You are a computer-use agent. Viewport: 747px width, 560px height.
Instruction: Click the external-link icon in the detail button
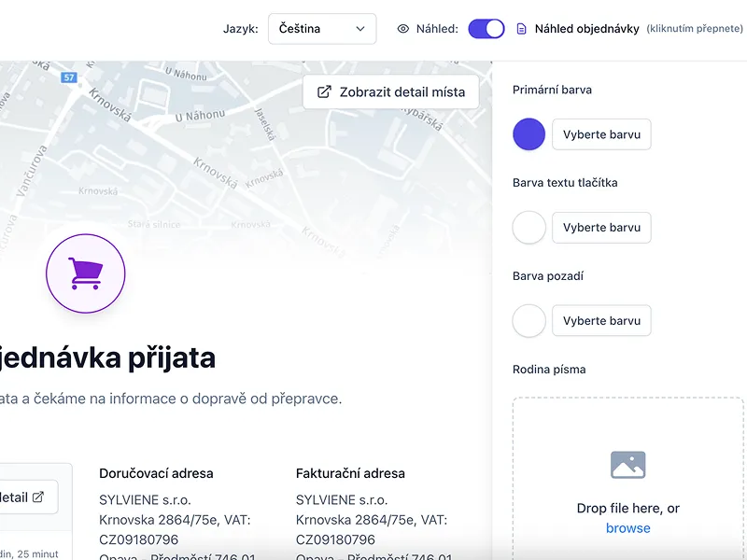38,497
